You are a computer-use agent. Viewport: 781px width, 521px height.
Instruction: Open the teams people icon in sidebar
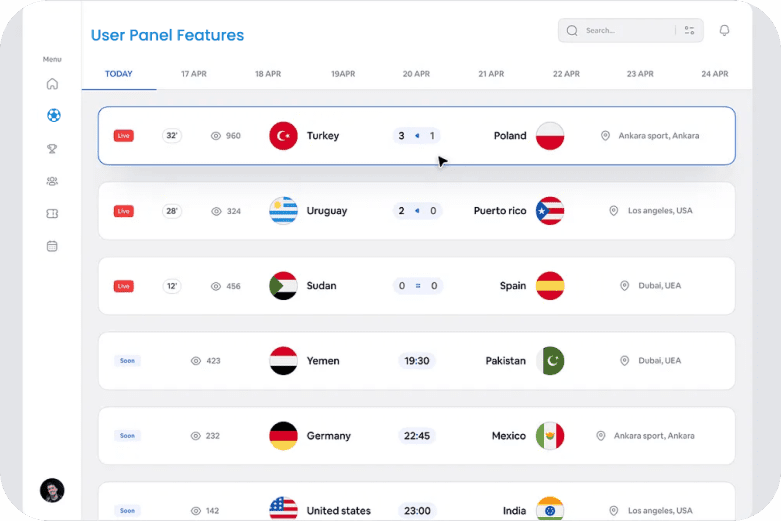[x=52, y=181]
